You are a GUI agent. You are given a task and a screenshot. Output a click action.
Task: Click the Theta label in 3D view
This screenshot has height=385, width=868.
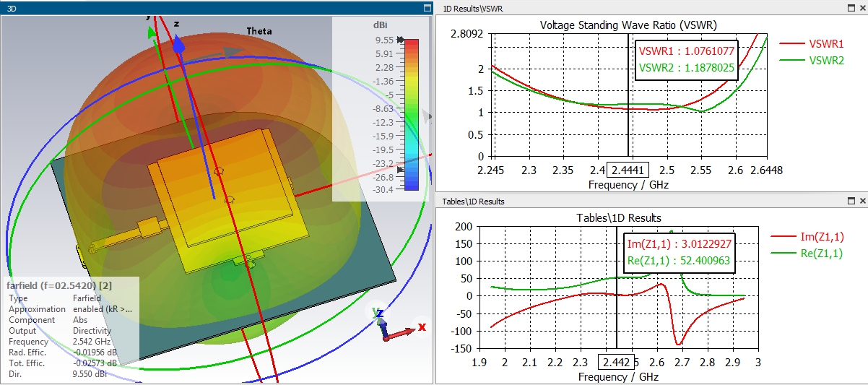click(x=259, y=31)
